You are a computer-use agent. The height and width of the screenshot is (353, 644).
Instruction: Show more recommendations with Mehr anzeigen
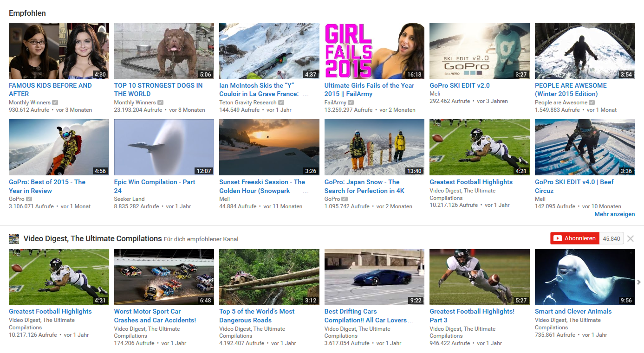click(615, 214)
